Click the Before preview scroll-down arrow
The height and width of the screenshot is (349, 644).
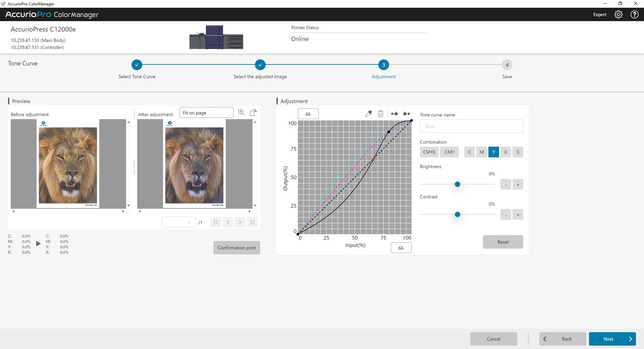pos(128,205)
